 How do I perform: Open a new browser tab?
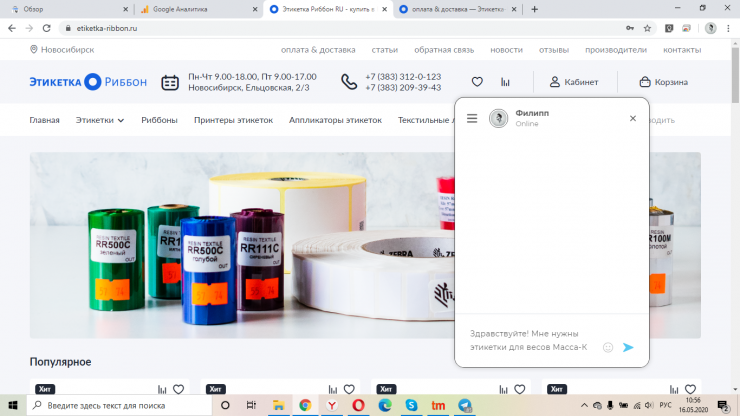click(534, 9)
